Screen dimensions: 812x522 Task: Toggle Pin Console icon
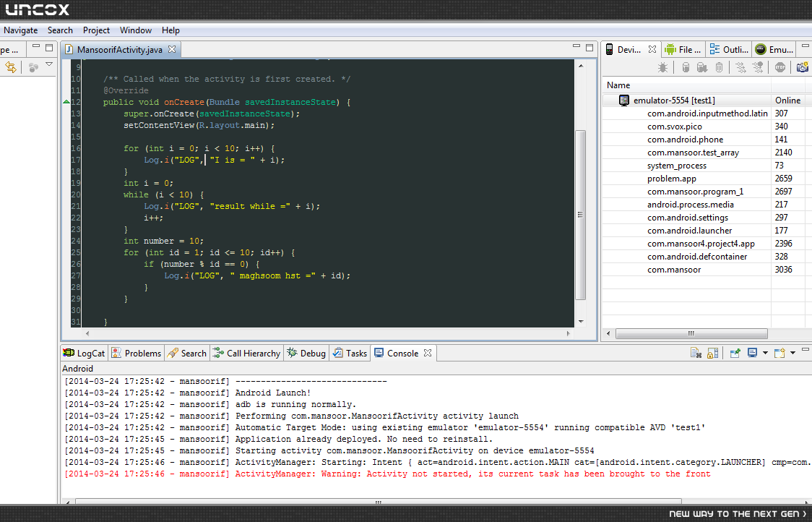[735, 353]
